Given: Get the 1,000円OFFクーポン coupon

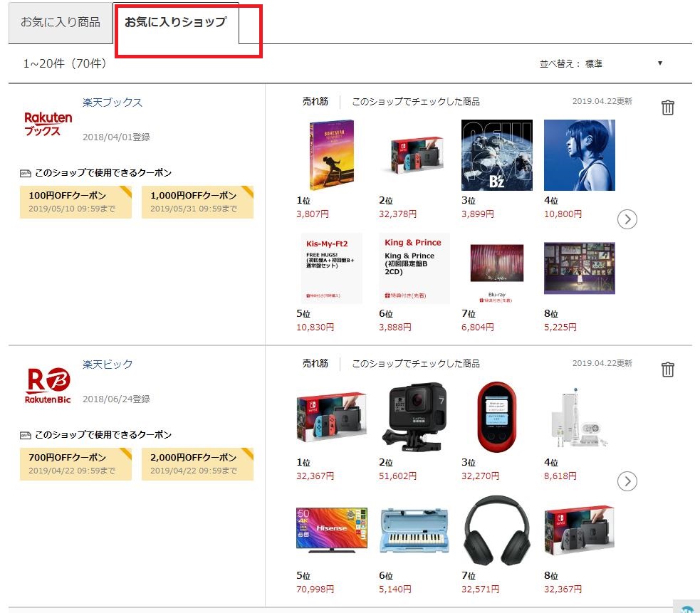Looking at the screenshot, I should (197, 201).
